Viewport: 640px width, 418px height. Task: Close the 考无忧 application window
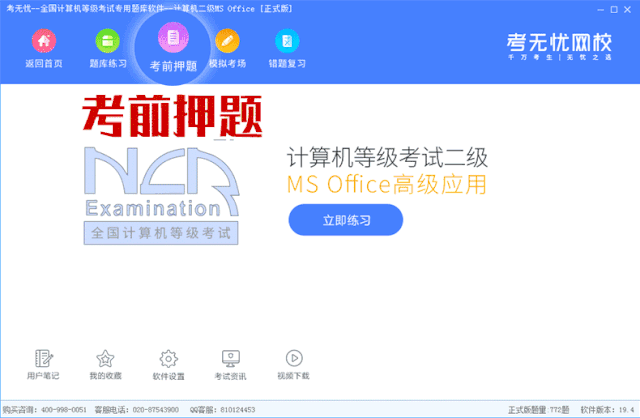click(x=627, y=10)
